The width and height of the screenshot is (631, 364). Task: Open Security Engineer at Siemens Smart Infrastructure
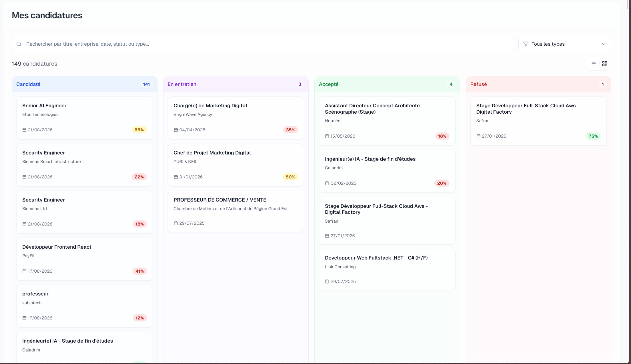click(85, 165)
